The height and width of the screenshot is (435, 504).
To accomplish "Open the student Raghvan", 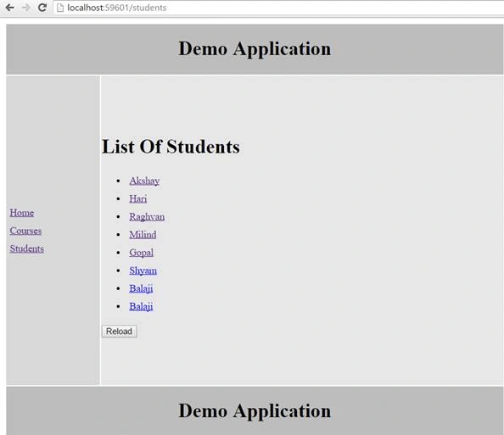I will click(147, 217).
